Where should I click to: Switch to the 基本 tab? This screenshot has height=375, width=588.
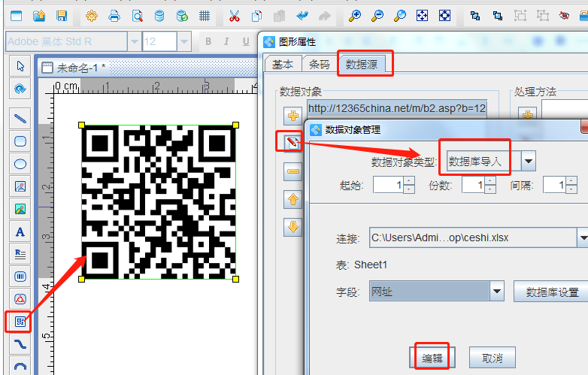tap(283, 65)
